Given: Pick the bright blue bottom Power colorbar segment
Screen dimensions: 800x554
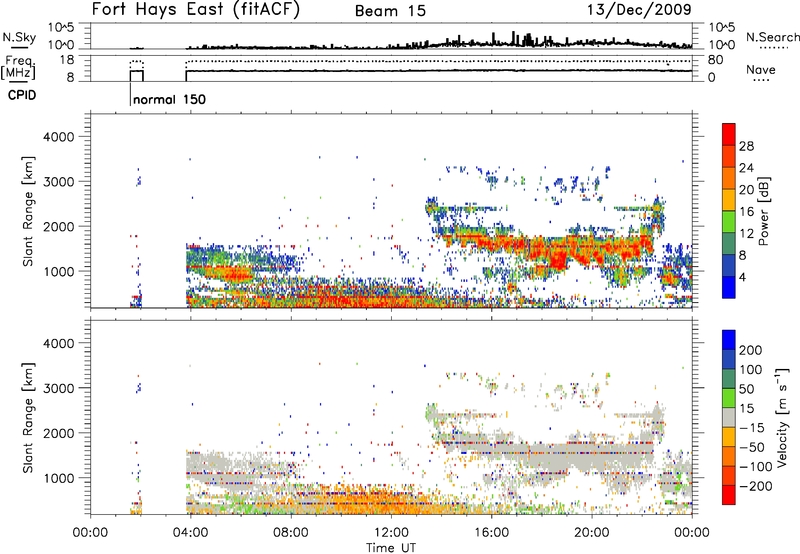Looking at the screenshot, I should coord(729,287).
